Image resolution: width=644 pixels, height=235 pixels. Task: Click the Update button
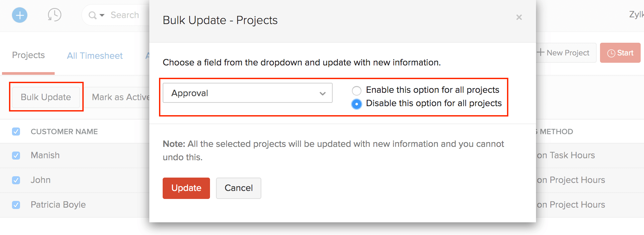(186, 188)
